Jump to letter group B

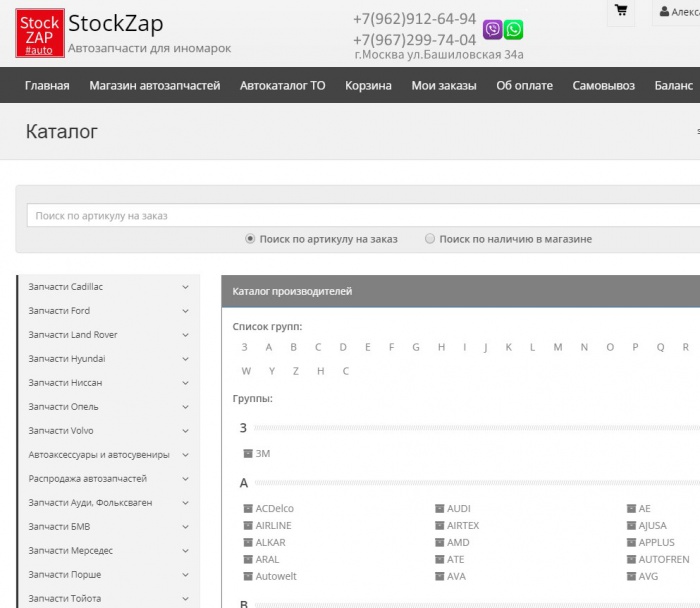point(293,347)
